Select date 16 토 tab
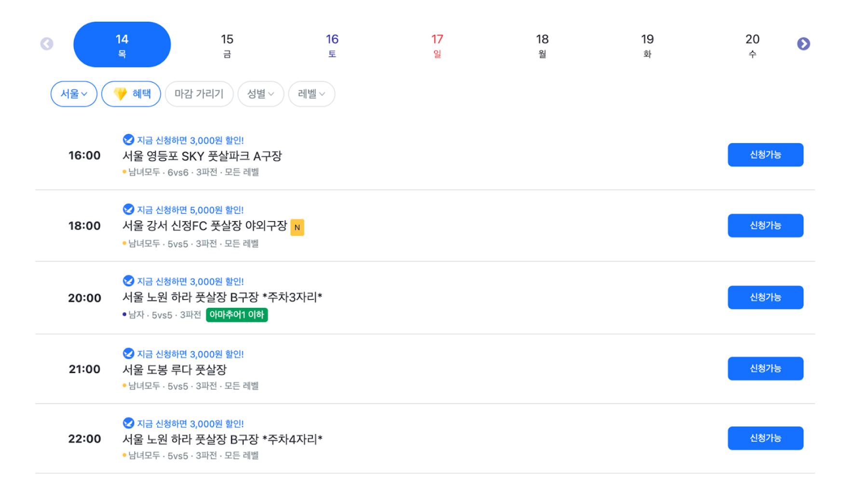This screenshot has width=868, height=490. pyautogui.click(x=332, y=45)
